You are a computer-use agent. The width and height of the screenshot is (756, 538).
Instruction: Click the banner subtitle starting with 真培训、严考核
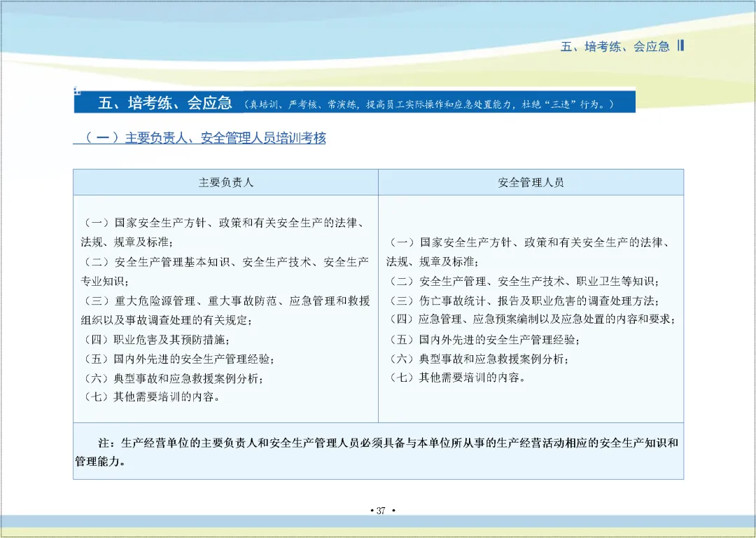(x=428, y=104)
